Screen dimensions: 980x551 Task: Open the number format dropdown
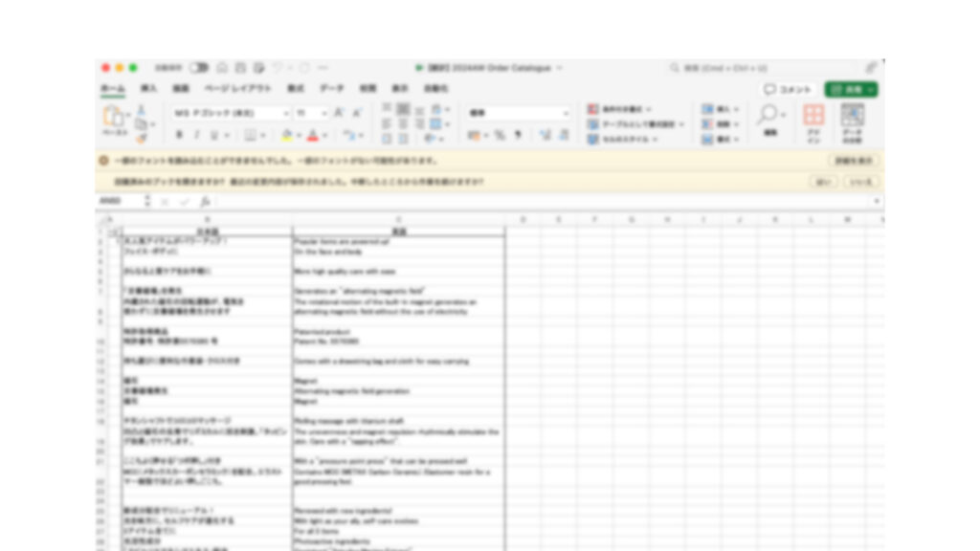tap(566, 113)
